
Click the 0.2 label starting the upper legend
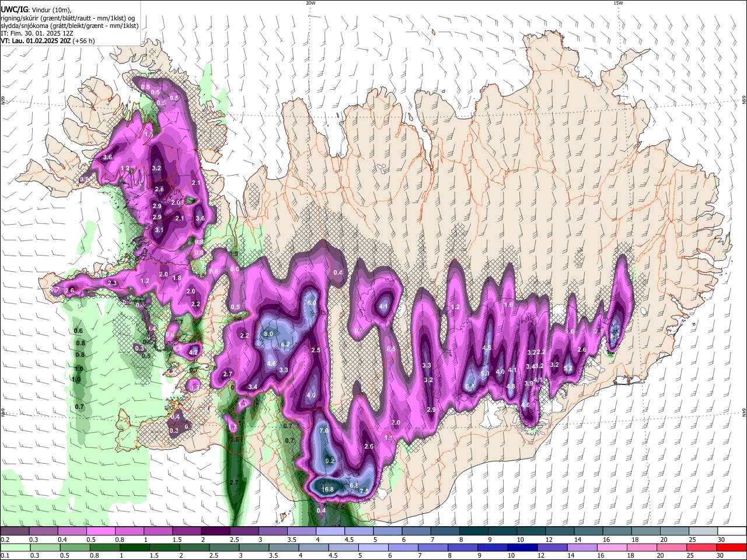(5, 540)
